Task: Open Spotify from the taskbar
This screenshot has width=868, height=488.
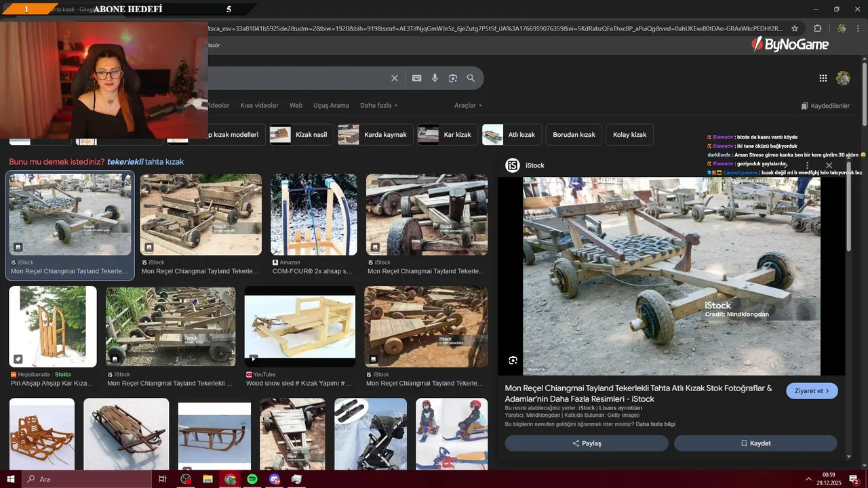Action: pyautogui.click(x=252, y=479)
